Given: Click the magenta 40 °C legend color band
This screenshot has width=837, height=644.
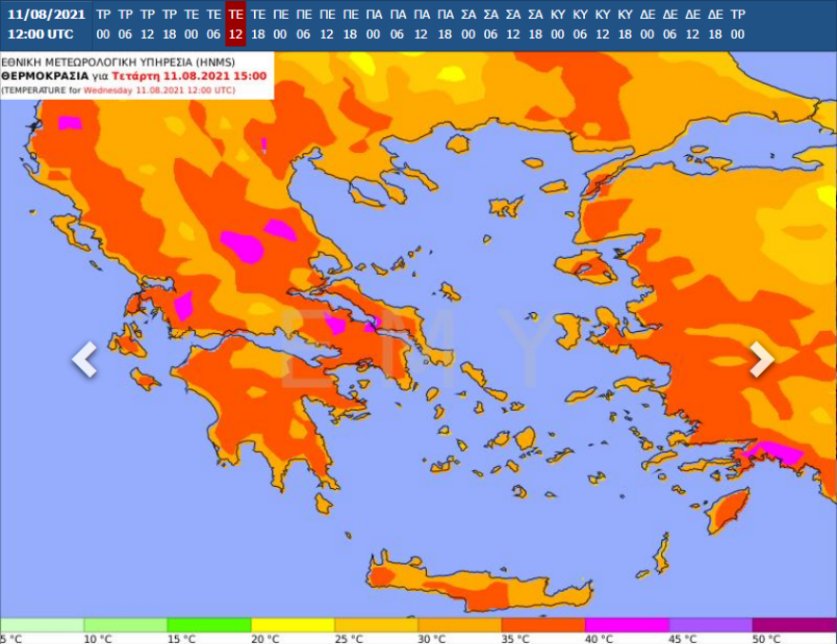Looking at the screenshot, I should [626, 625].
